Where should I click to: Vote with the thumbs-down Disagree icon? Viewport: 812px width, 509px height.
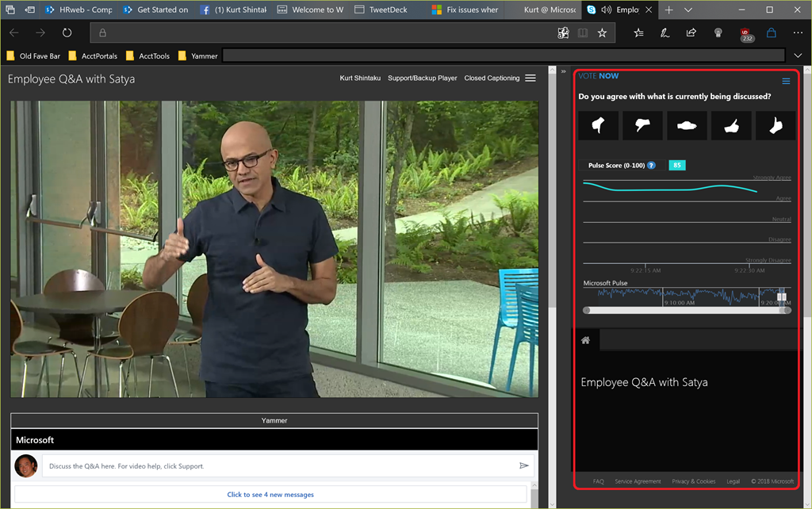tap(642, 125)
